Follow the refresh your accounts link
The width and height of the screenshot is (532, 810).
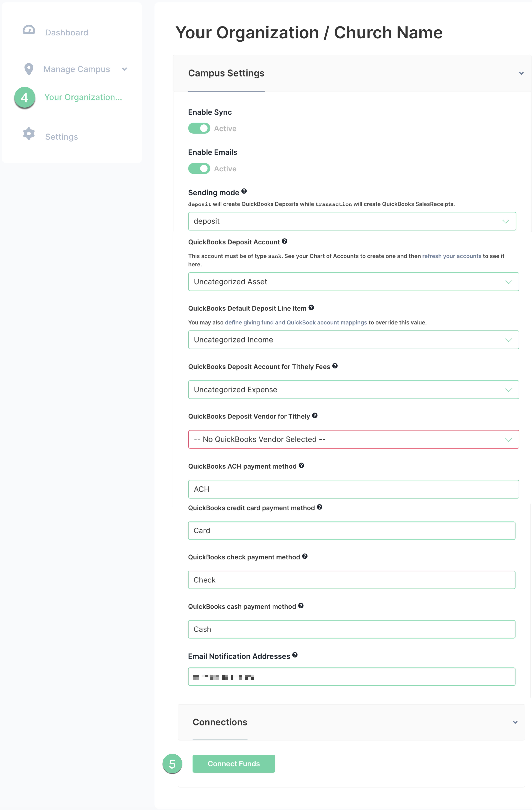452,256
